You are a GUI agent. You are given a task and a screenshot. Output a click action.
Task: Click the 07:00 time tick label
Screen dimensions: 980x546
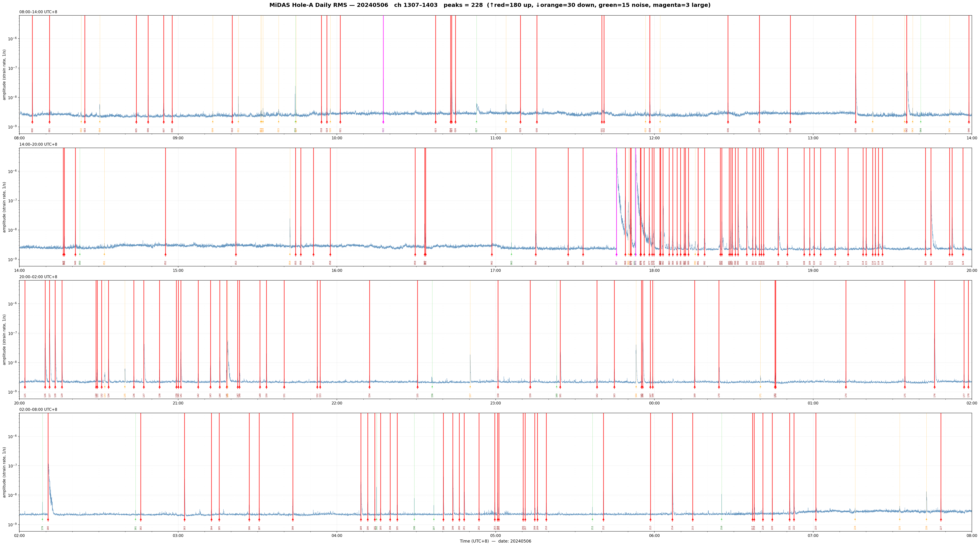click(813, 536)
